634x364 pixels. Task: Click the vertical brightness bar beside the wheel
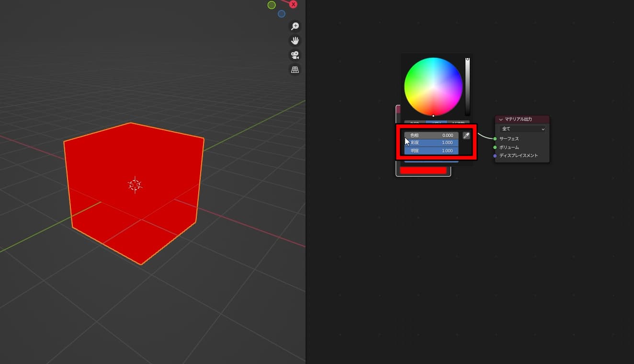(x=467, y=87)
